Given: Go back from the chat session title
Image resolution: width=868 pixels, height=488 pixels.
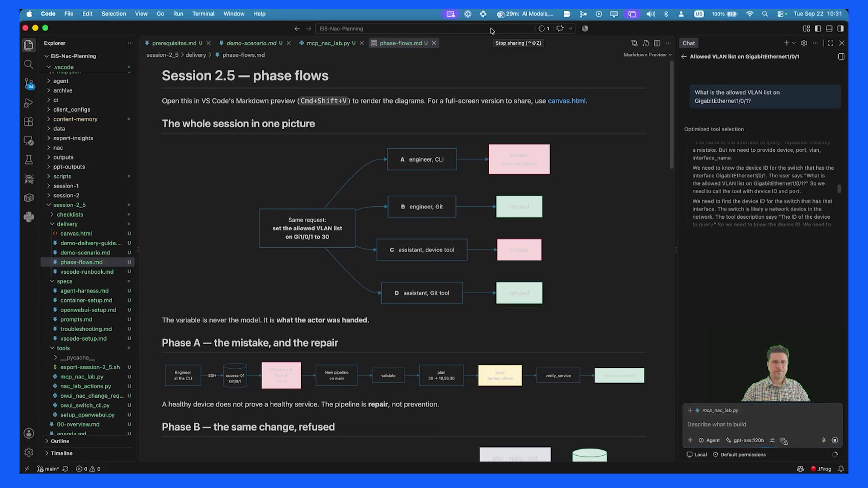Looking at the screenshot, I should [x=684, y=56].
